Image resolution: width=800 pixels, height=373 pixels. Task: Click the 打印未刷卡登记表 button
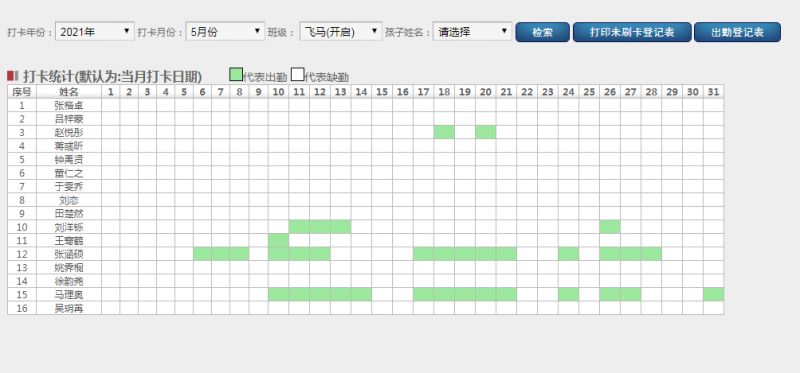(632, 32)
